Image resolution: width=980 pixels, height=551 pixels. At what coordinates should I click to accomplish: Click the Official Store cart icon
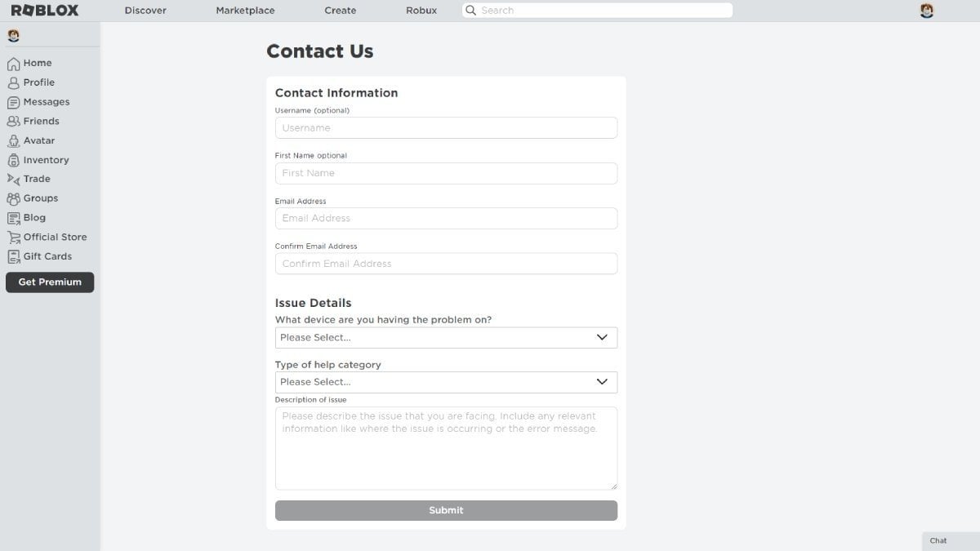13,238
